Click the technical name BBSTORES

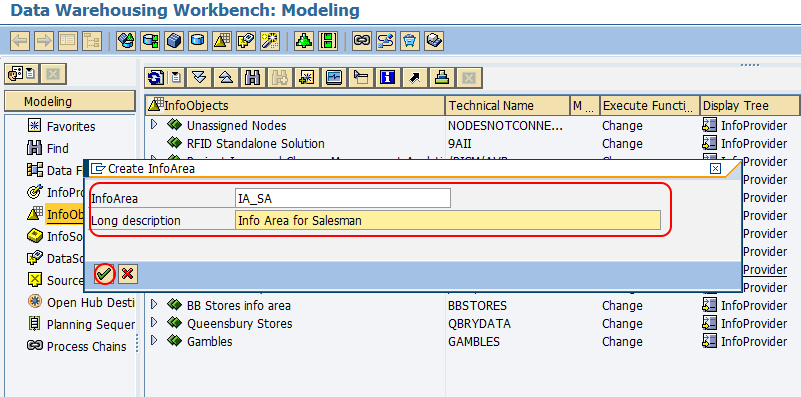[477, 306]
